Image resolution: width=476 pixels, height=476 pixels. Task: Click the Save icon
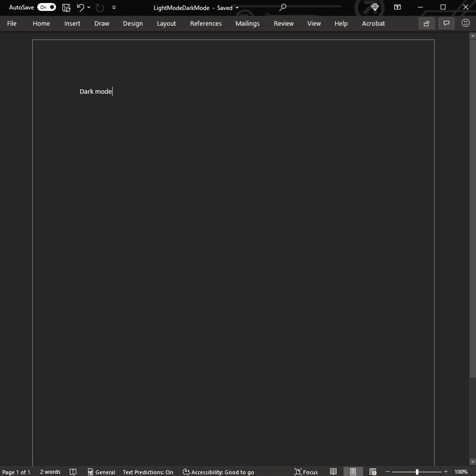(x=66, y=7)
